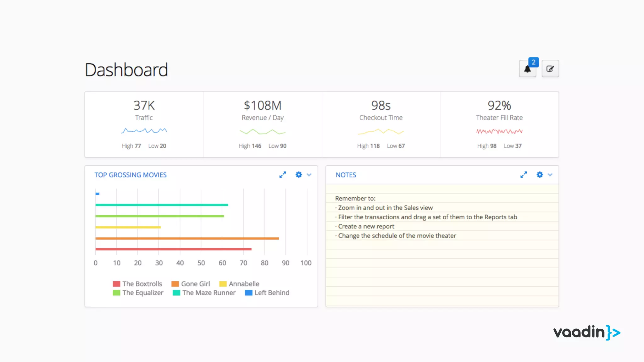This screenshot has height=362, width=644.
Task: Click the Theater Fill Rate sparkline
Action: click(499, 131)
